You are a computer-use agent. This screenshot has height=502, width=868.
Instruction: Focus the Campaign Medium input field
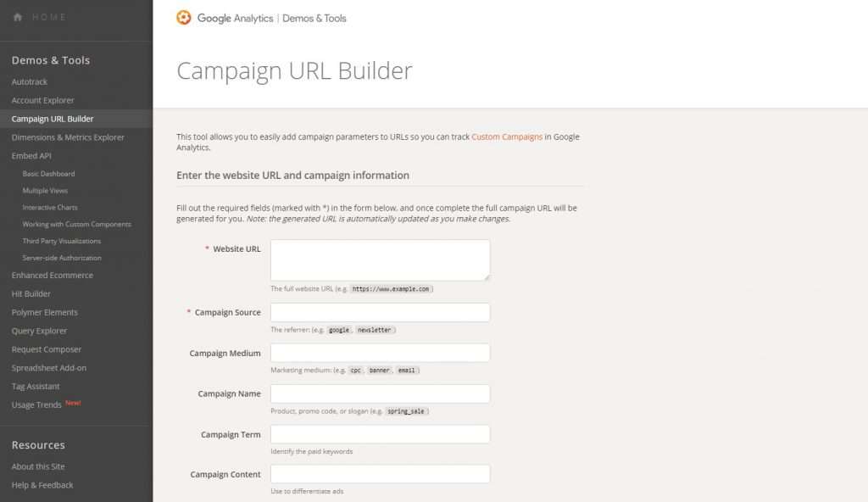click(380, 353)
